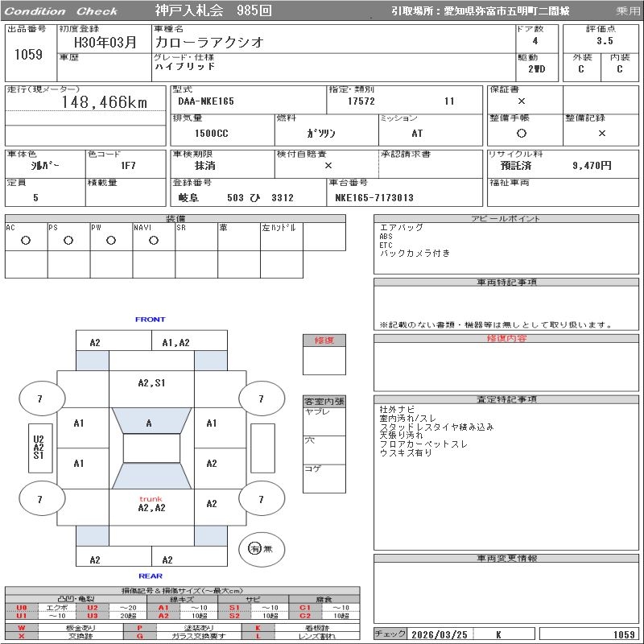Select the front bumper section marked A1,A2
The image size is (644, 644).
coord(175,342)
